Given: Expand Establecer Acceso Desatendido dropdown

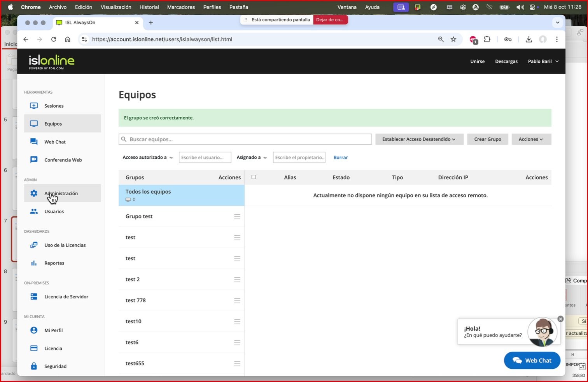Looking at the screenshot, I should point(419,139).
